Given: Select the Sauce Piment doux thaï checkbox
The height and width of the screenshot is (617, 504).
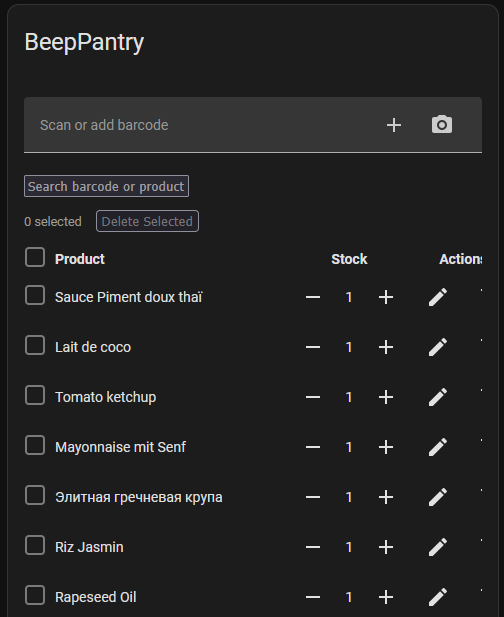Looking at the screenshot, I should pos(35,295).
